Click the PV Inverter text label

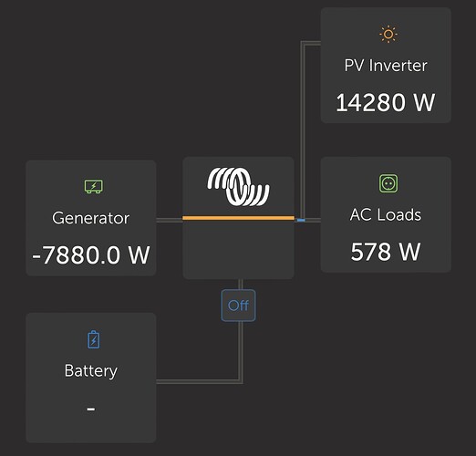386,66
